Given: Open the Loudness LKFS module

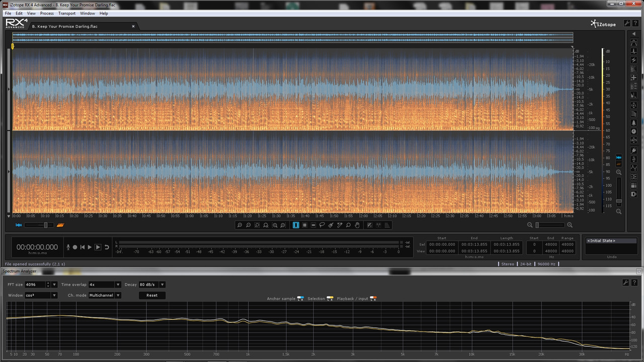Looking at the screenshot, I should click(633, 140).
